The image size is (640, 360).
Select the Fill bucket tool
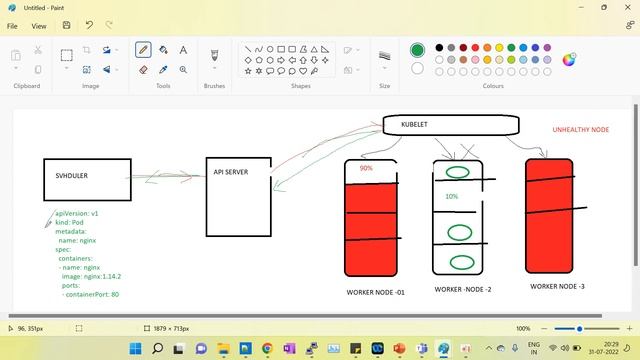pyautogui.click(x=163, y=50)
